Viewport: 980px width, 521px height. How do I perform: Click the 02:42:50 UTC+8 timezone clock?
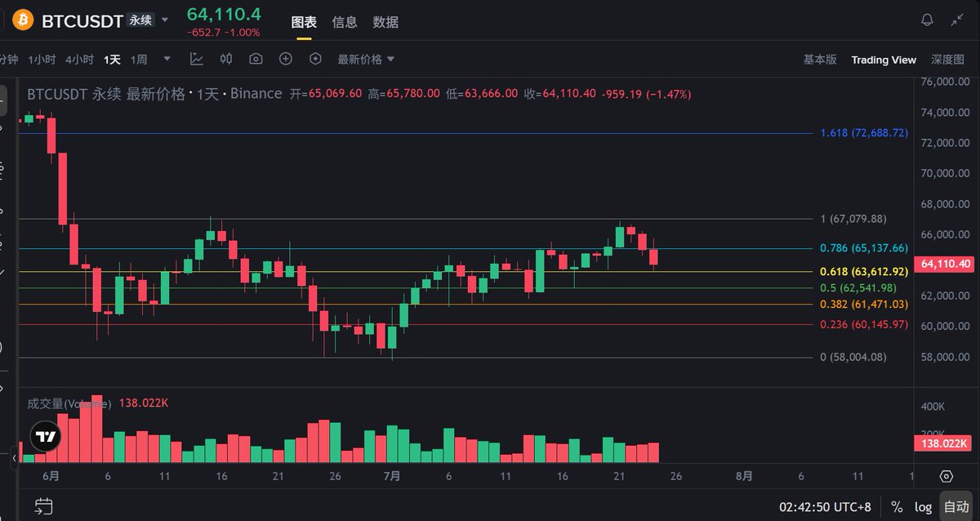(826, 506)
